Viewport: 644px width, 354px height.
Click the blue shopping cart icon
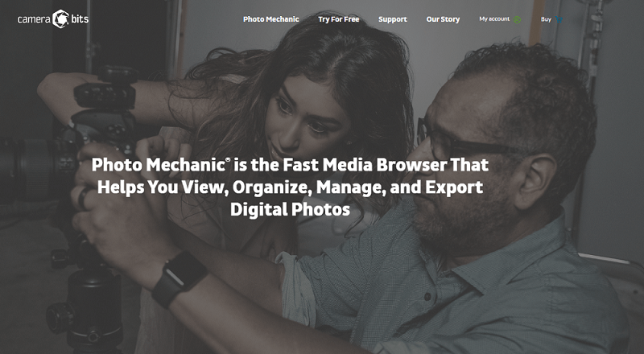tap(559, 19)
